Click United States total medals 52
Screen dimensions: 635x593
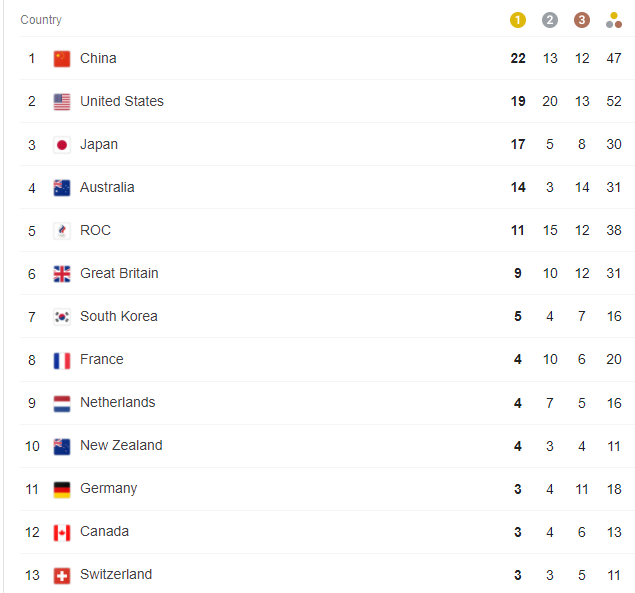tap(614, 101)
